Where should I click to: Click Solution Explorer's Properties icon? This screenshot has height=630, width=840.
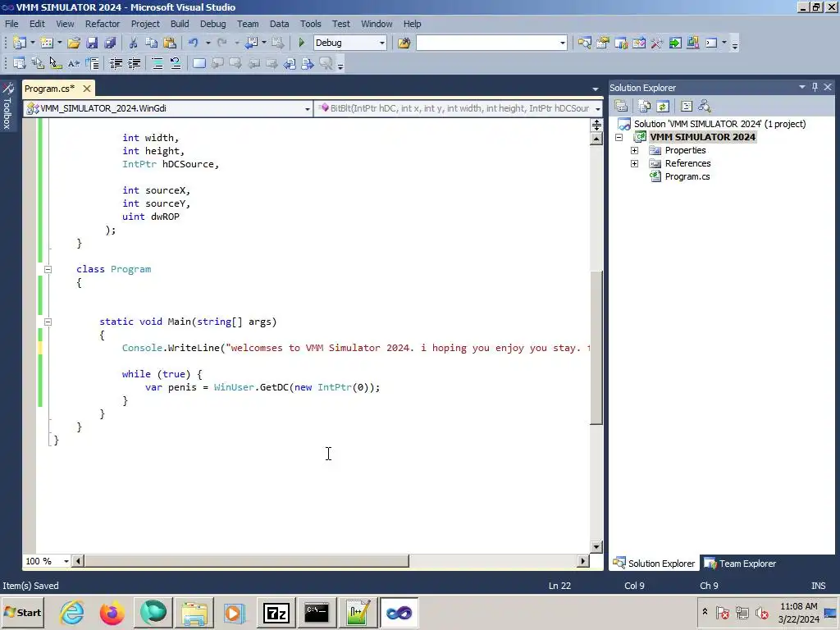tap(621, 106)
